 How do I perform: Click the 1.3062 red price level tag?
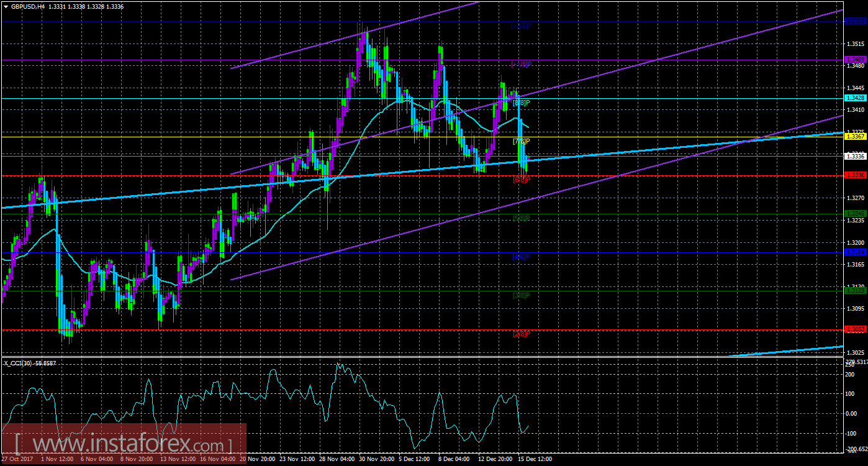(855, 329)
